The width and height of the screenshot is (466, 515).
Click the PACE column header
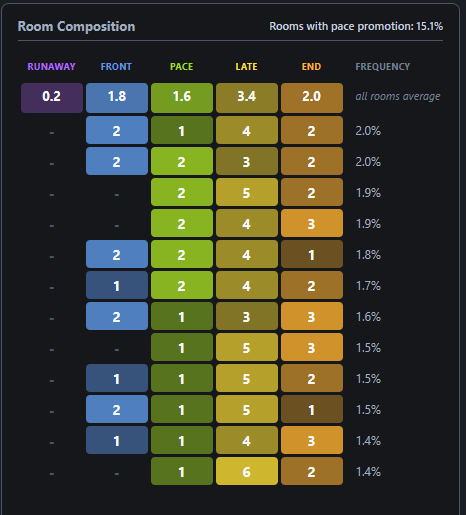pos(181,67)
